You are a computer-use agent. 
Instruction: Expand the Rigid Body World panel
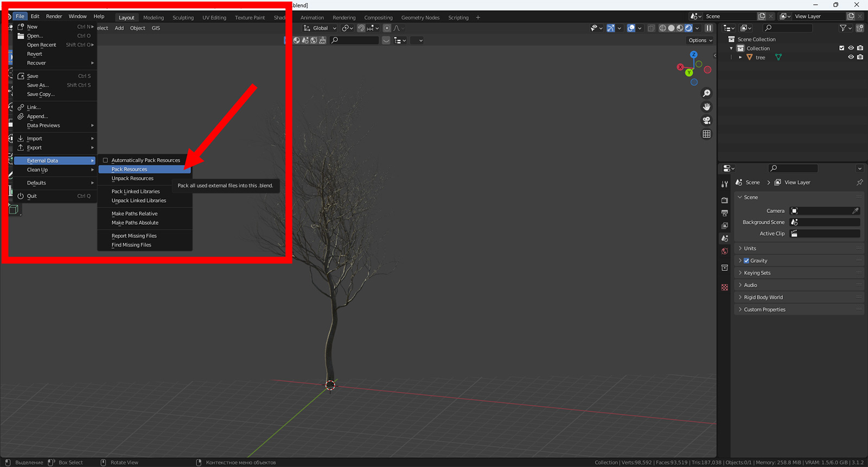coord(763,298)
